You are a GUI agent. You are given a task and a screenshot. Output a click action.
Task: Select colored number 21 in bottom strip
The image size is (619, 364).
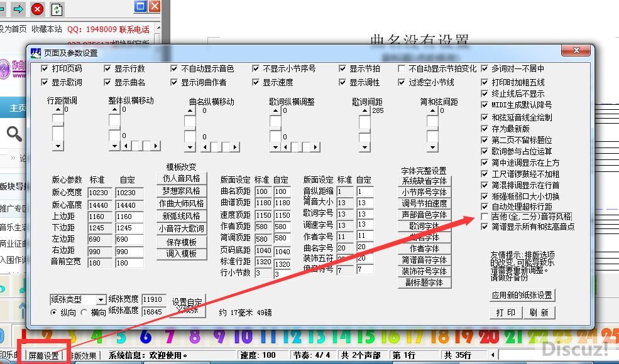[x=513, y=336]
